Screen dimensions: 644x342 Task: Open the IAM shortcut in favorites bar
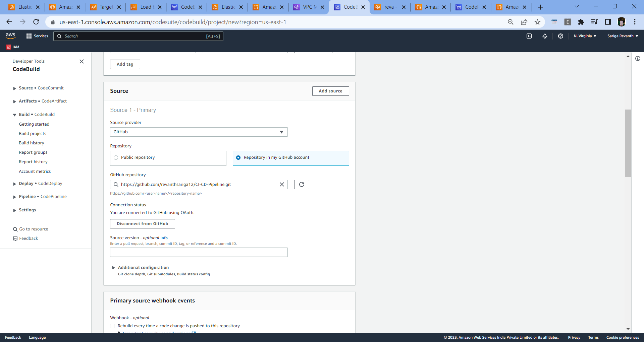tap(13, 47)
